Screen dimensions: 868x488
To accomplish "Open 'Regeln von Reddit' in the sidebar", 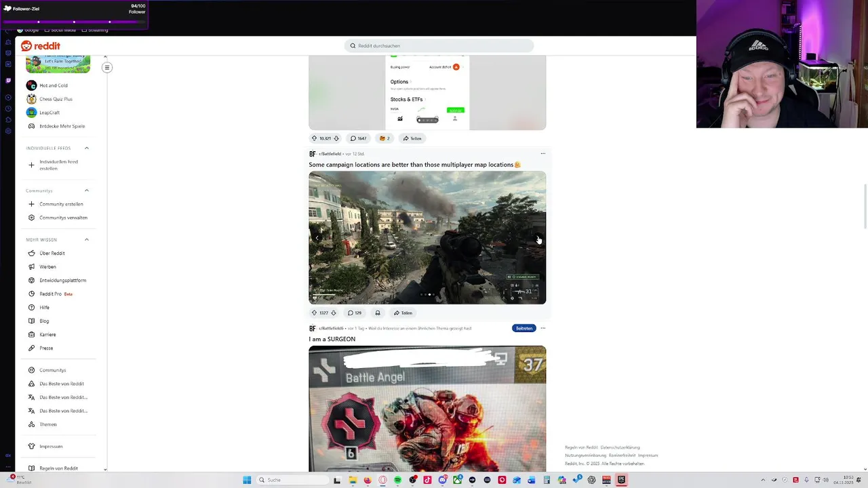I will pos(58,468).
